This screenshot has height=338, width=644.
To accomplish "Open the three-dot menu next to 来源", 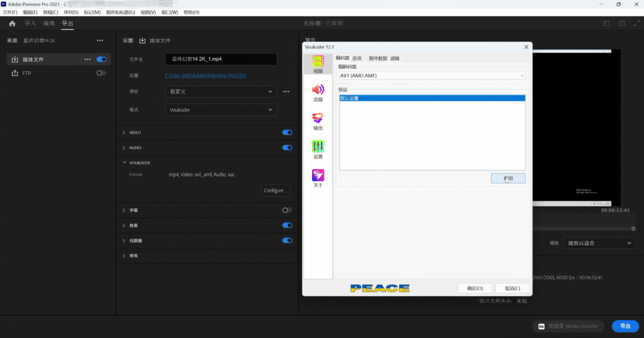I will point(100,41).
